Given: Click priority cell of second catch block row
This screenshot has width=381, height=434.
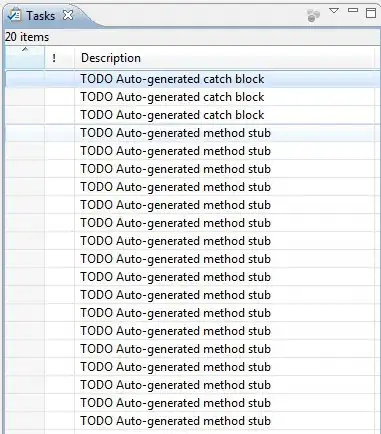Looking at the screenshot, I should 59,97.
